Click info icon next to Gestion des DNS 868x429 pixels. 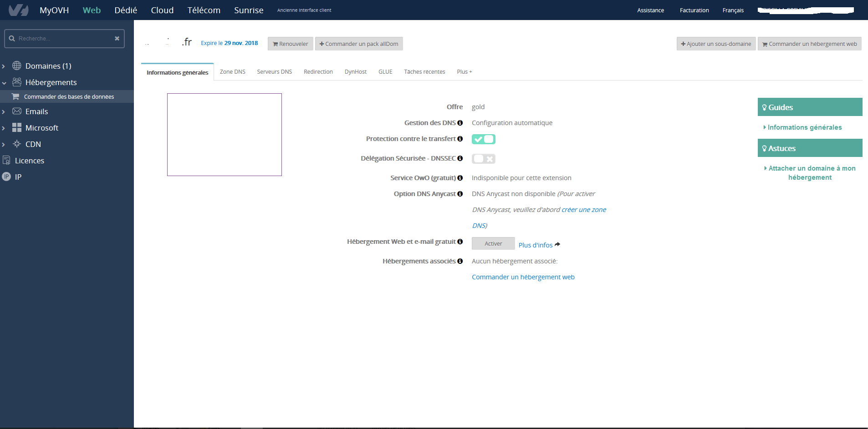click(460, 123)
